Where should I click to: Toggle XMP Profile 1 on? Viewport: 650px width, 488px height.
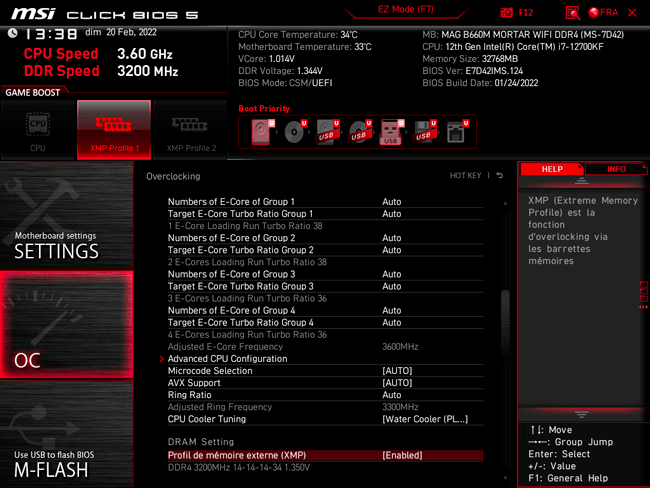click(x=113, y=129)
